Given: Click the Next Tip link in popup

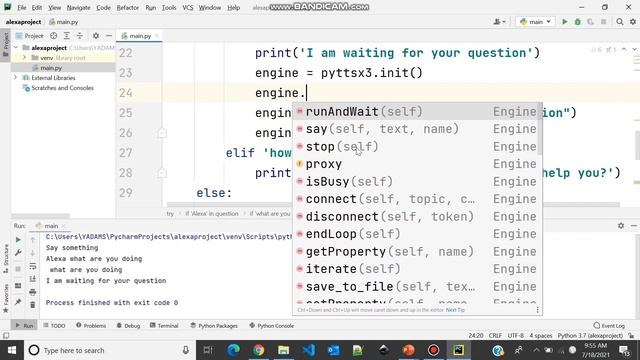Looking at the screenshot, I should (x=455, y=310).
